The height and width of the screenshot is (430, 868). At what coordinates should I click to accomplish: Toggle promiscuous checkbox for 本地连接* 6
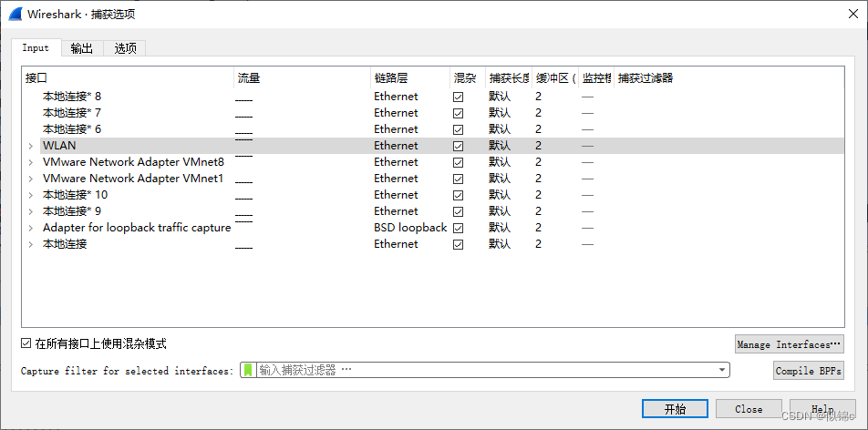click(458, 129)
